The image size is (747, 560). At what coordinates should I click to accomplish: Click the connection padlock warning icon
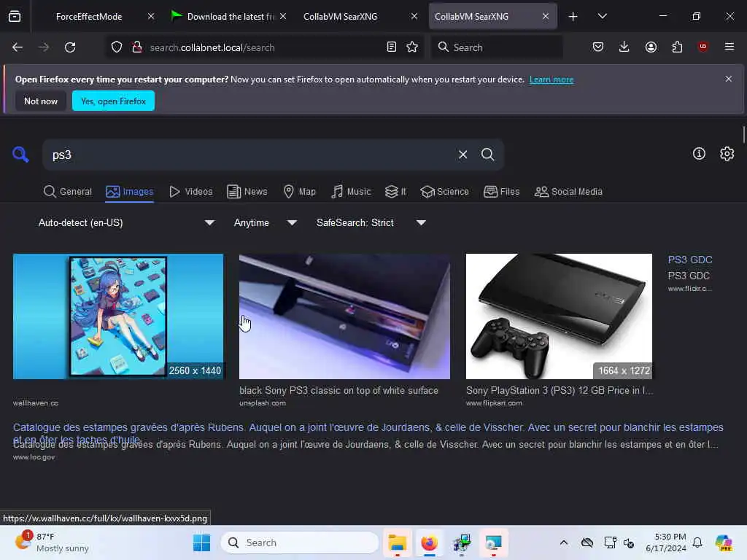[136, 47]
